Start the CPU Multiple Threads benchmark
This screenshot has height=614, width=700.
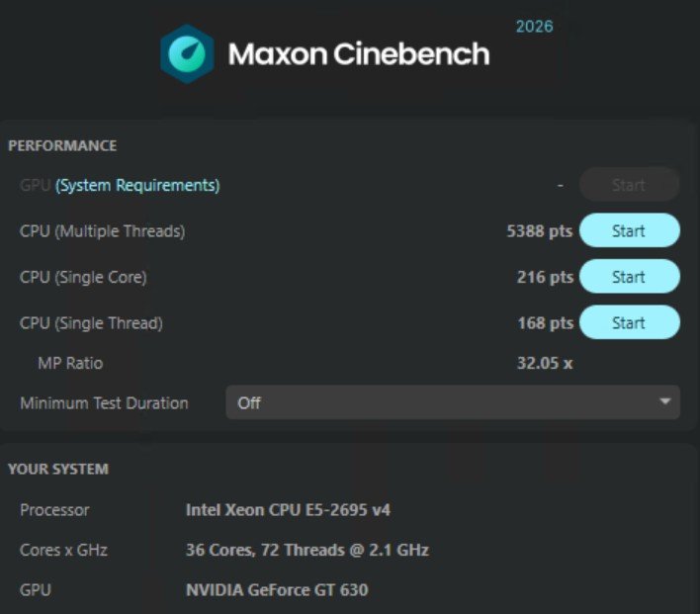point(630,230)
